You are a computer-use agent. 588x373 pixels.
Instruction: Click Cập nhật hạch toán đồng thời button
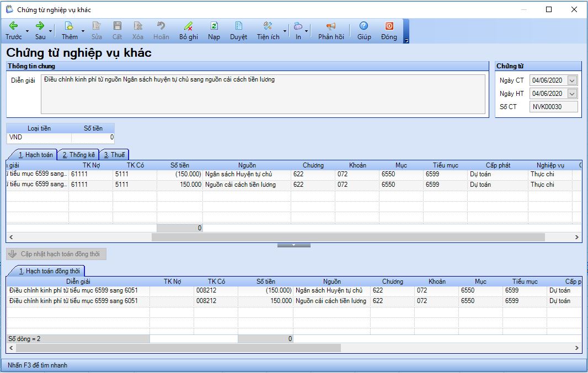[56, 254]
